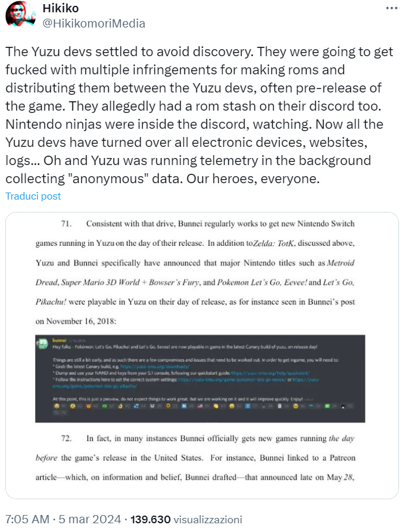Open the tweet's more options menu

(x=391, y=9)
